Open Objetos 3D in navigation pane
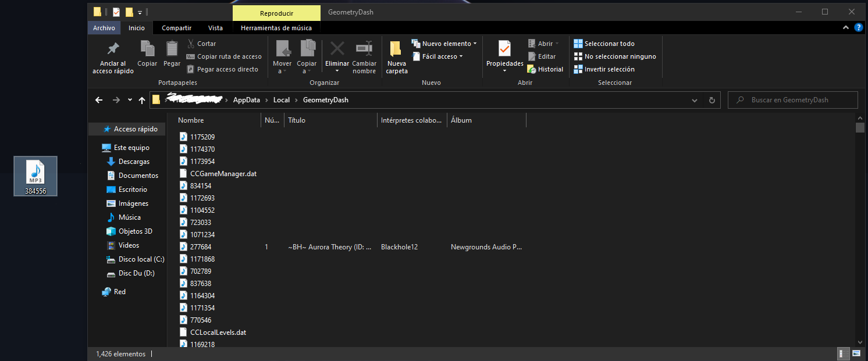The height and width of the screenshot is (361, 868). tap(130, 231)
